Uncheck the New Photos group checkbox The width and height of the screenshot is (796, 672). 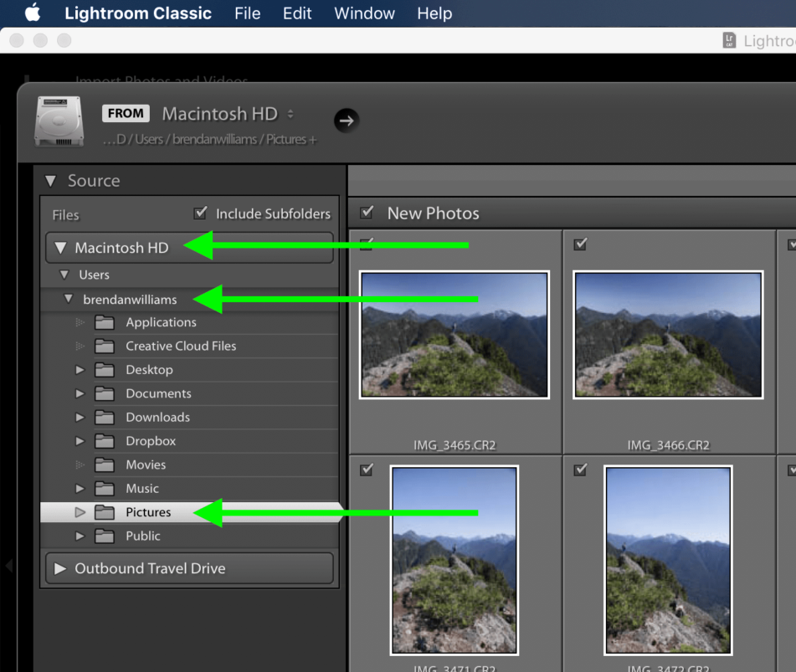pos(366,212)
